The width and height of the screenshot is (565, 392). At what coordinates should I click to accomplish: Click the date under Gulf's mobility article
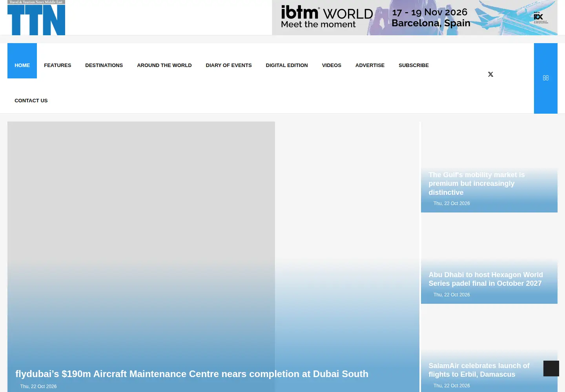coord(452,203)
